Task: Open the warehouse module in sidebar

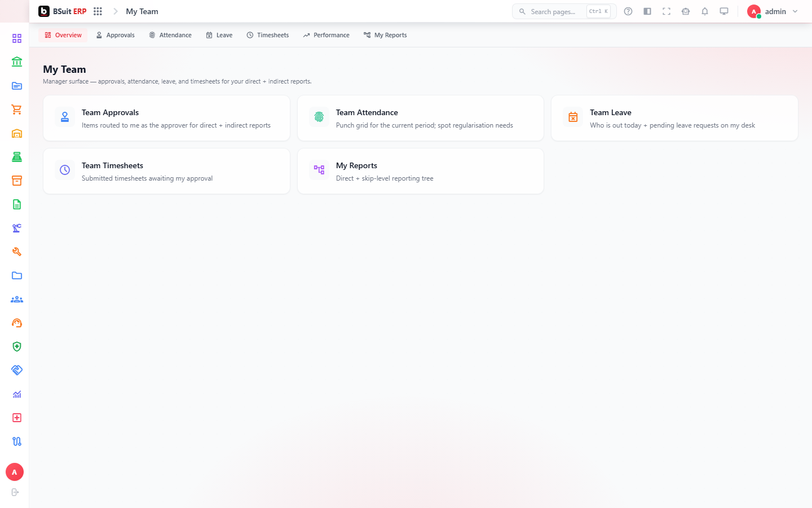Action: pyautogui.click(x=17, y=133)
